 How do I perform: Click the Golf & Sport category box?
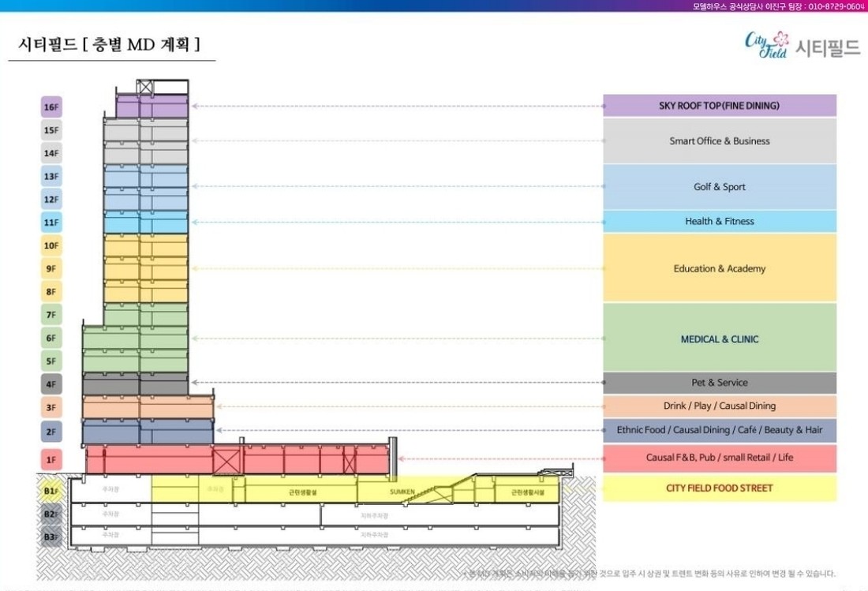(719, 187)
